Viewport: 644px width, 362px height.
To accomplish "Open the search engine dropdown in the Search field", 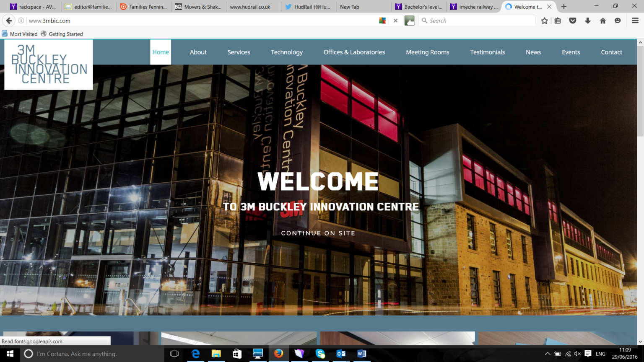I will pyautogui.click(x=425, y=20).
